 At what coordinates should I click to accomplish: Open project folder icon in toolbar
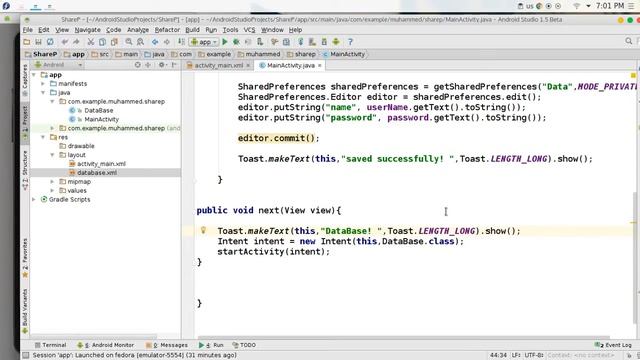click(x=27, y=42)
